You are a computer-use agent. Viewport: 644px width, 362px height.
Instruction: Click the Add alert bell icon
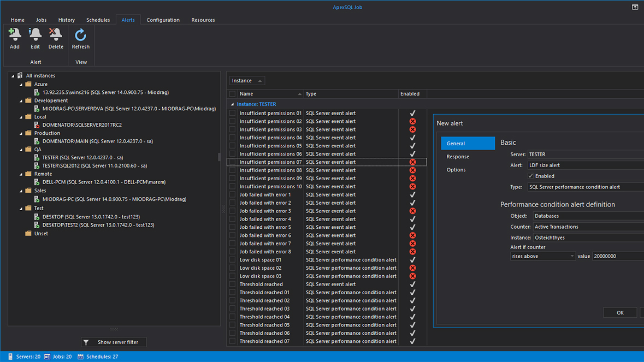[x=15, y=35]
